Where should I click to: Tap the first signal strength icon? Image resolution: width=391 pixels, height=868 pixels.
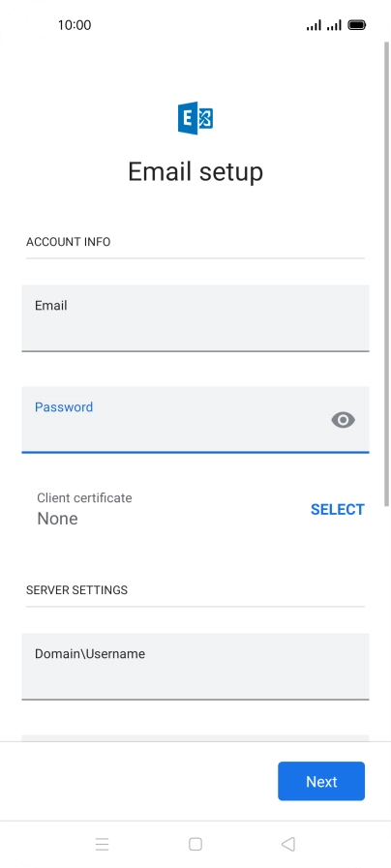tap(314, 25)
